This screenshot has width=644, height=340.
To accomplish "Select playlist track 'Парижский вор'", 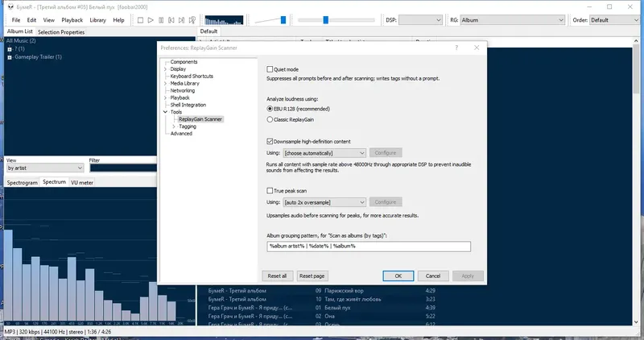I will (x=345, y=291).
